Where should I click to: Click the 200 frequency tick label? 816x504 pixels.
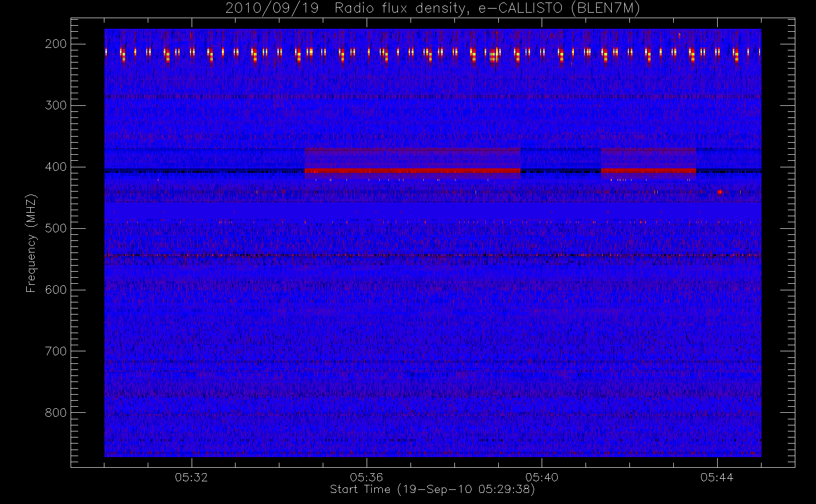point(55,44)
